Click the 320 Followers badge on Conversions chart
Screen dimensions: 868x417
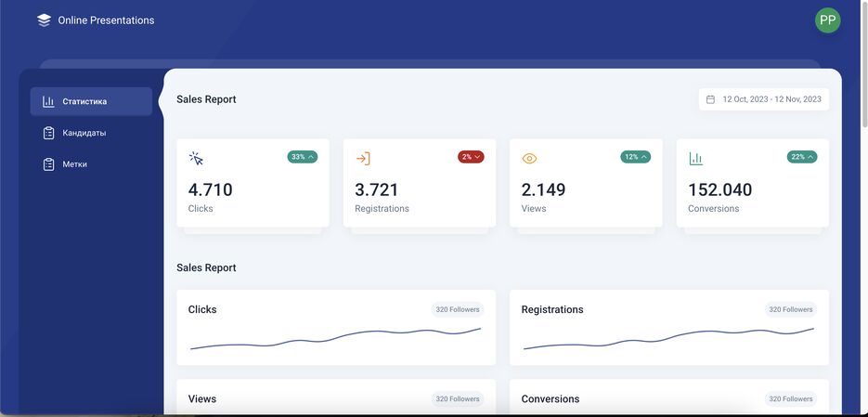click(791, 398)
